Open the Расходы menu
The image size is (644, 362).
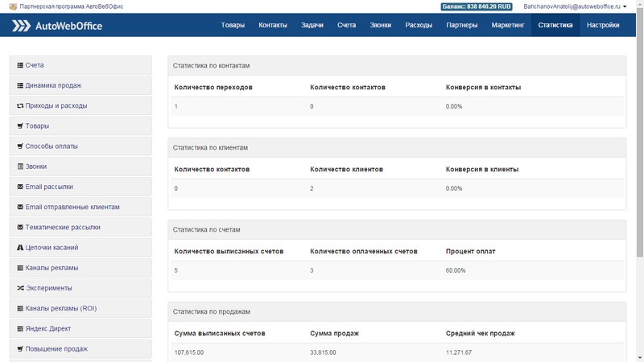click(x=419, y=25)
